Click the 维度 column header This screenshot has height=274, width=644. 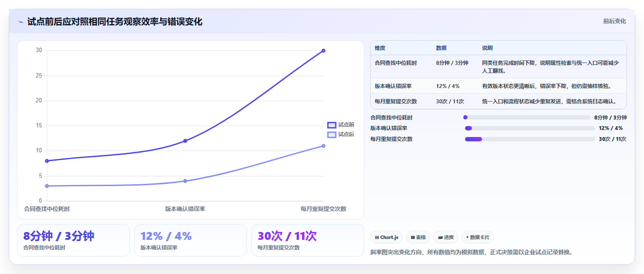pyautogui.click(x=380, y=48)
